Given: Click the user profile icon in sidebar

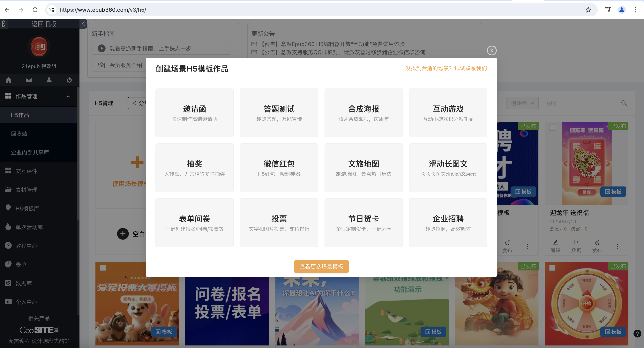Looking at the screenshot, I should click(49, 80).
